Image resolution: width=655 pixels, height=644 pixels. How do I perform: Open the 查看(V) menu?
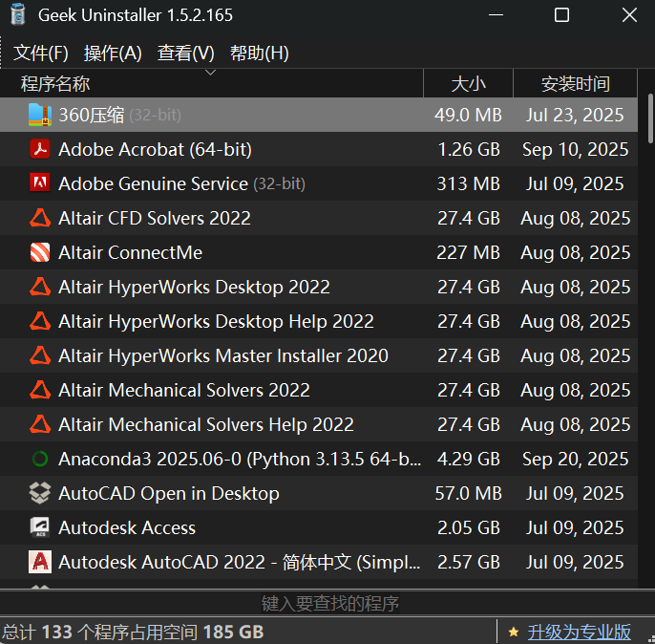coord(186,54)
